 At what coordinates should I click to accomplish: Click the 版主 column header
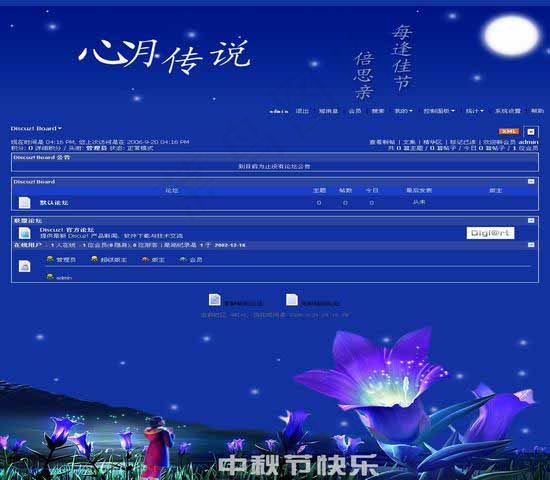[496, 191]
